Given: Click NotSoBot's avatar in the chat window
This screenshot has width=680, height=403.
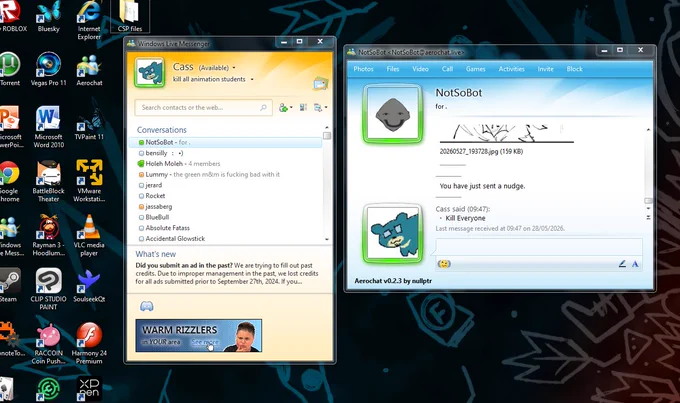Looking at the screenshot, I should [x=392, y=114].
